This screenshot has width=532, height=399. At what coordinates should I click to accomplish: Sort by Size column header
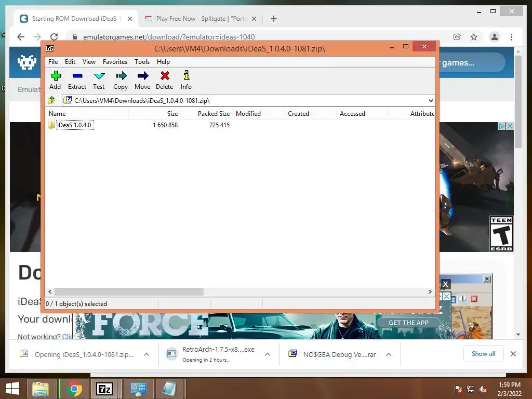pos(154,114)
